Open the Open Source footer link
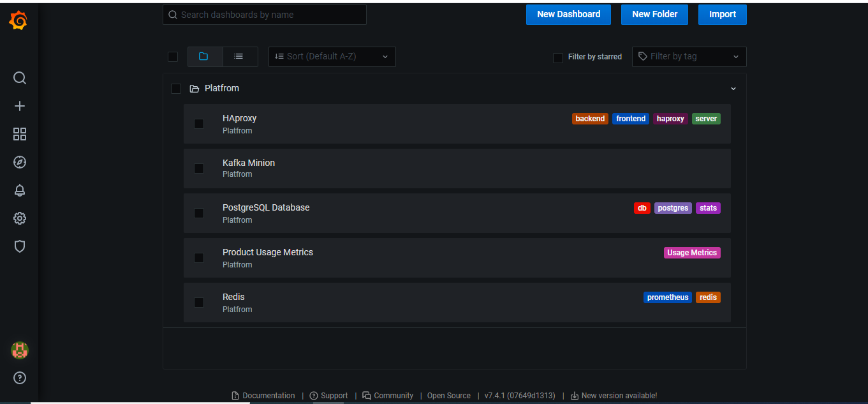 click(449, 396)
